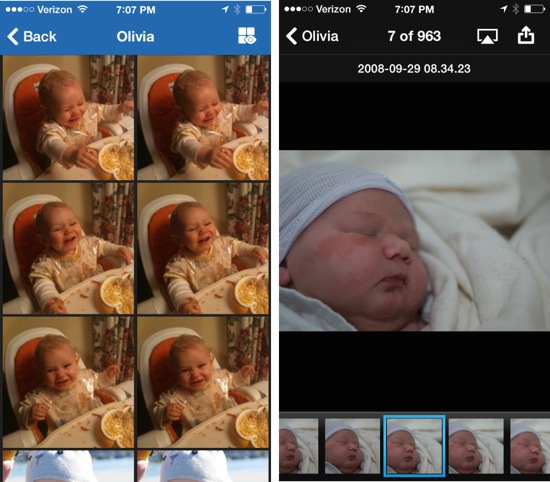Tap location arrow icon in left status bar
The height and width of the screenshot is (482, 550).
coord(225,9)
